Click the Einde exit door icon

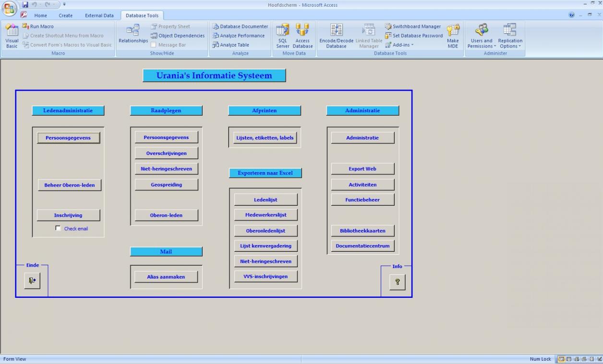tap(32, 281)
